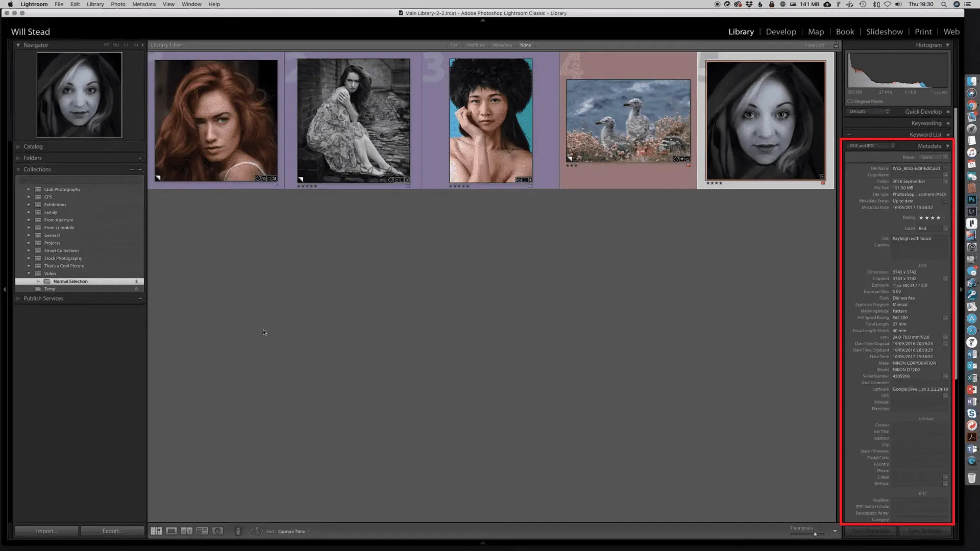980x551 pixels.
Task: Click the Import button
Action: [46, 531]
